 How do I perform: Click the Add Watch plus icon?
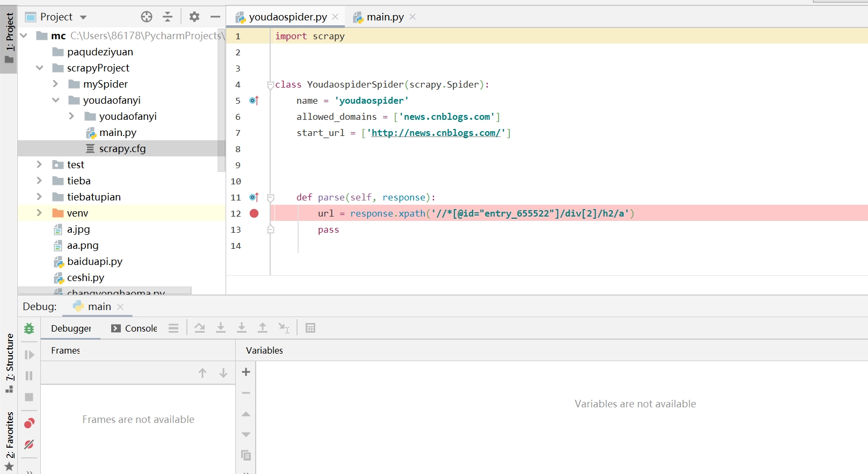246,372
